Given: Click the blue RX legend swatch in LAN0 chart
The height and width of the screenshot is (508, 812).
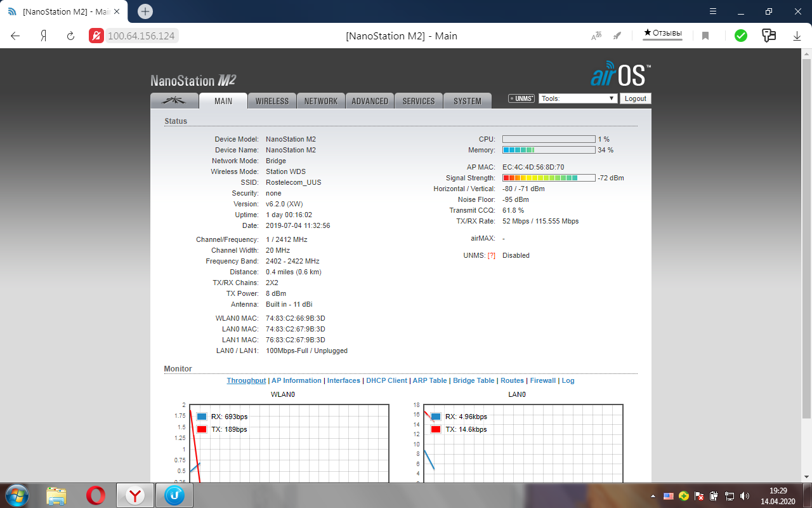Looking at the screenshot, I should [x=436, y=417].
